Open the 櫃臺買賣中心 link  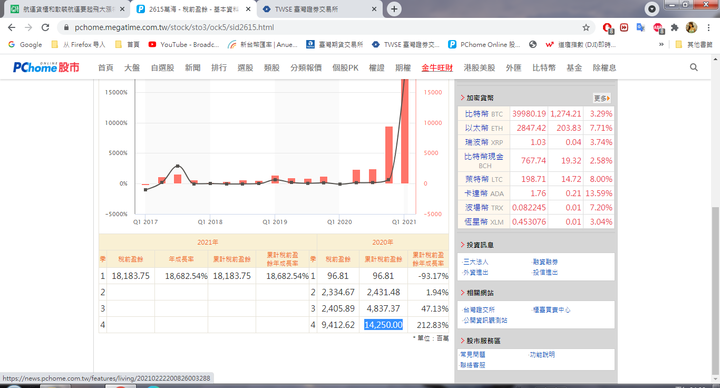(551, 310)
